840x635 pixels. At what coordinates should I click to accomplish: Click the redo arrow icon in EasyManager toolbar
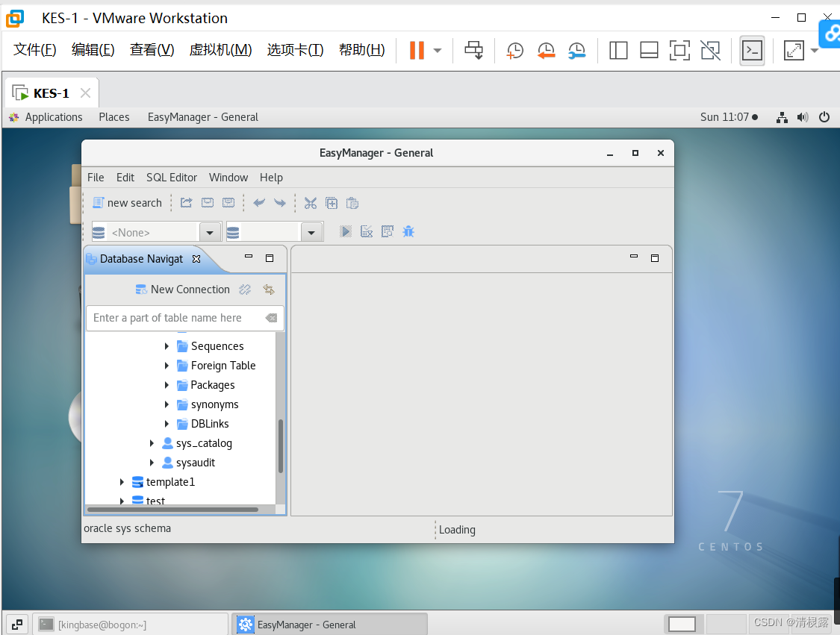coord(280,203)
